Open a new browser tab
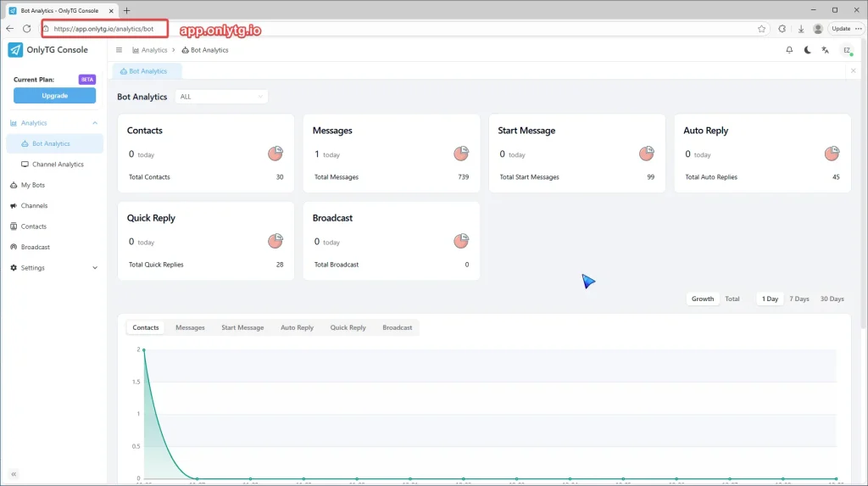This screenshot has height=486, width=868. click(x=127, y=10)
